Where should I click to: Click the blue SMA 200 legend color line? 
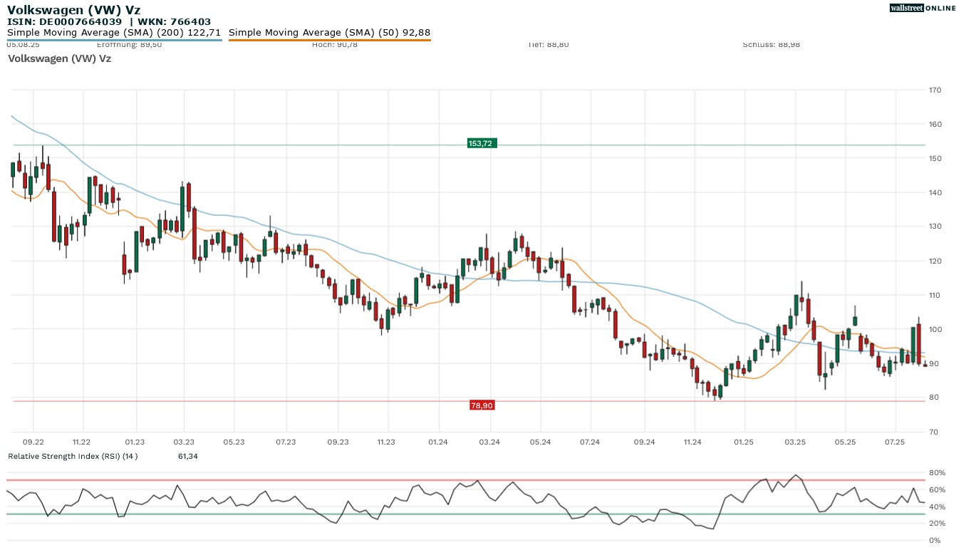114,40
